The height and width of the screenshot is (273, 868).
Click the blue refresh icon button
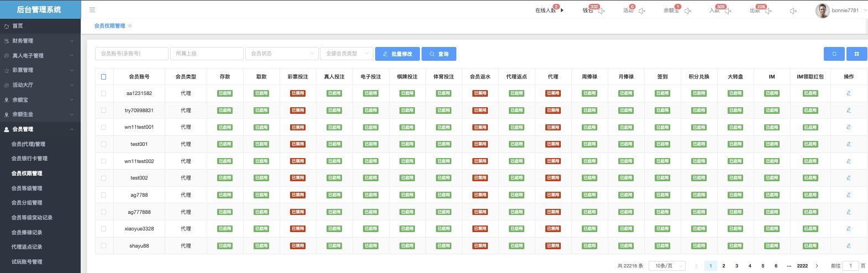[834, 54]
